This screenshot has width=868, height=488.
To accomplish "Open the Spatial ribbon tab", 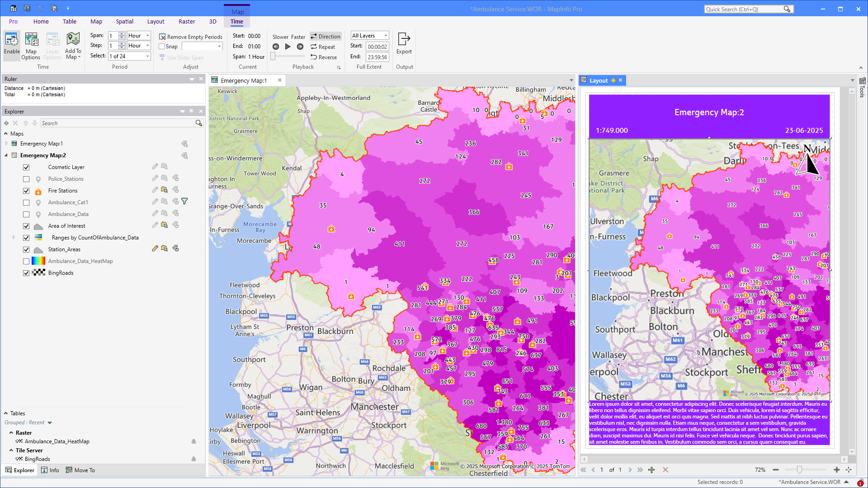I will click(124, 22).
